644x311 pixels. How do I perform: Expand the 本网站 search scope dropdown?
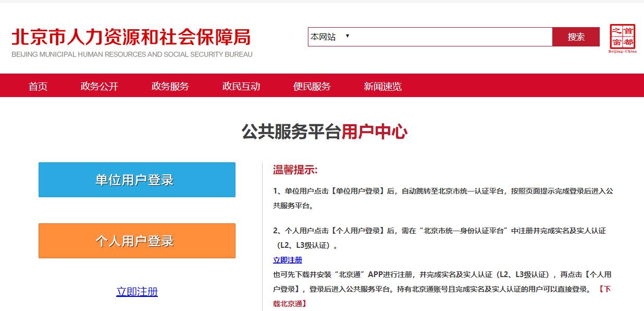330,37
